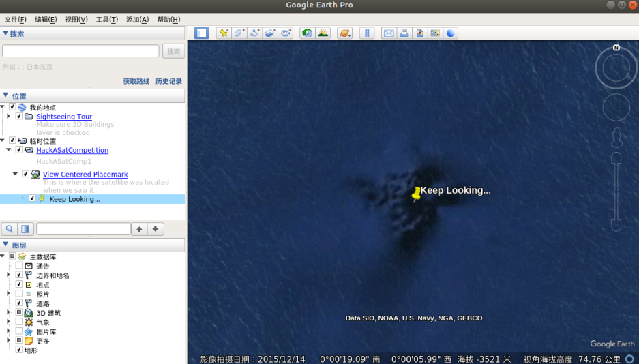Collapse the View Centered Placemark node
This screenshot has width=639, height=364.
[15, 174]
